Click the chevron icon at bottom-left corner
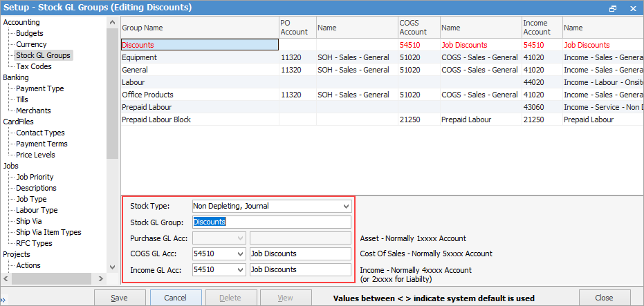 (x=4, y=298)
